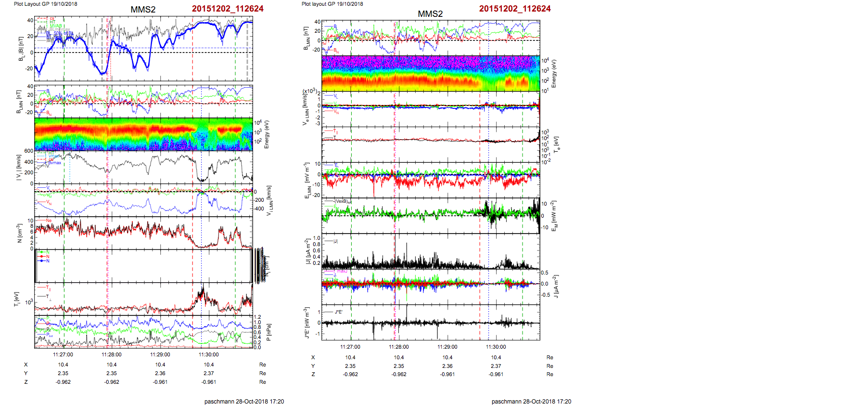The width and height of the screenshot is (868, 405).
Task: Click the X row label under right plot
Action: pos(313,357)
